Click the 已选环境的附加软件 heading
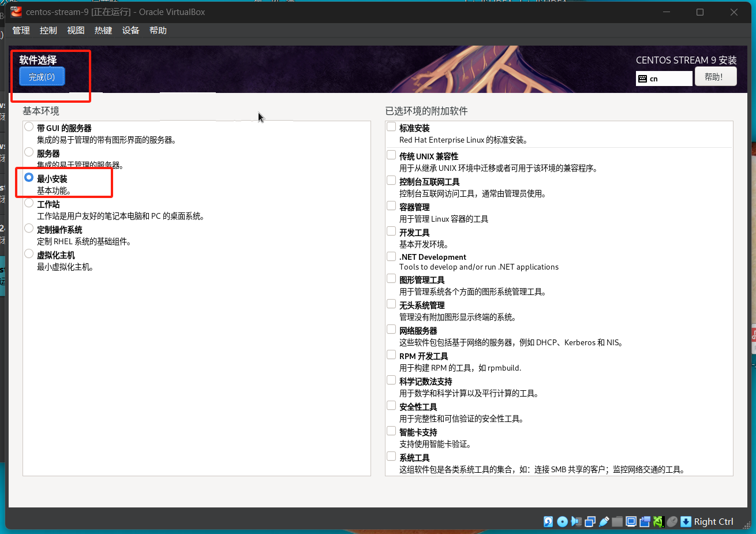Screen dimensions: 756x534 426,111
